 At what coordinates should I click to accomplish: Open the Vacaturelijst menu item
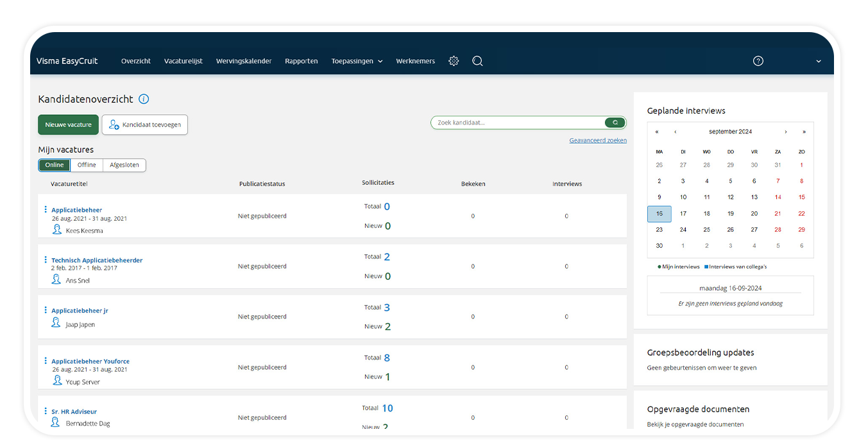183,61
